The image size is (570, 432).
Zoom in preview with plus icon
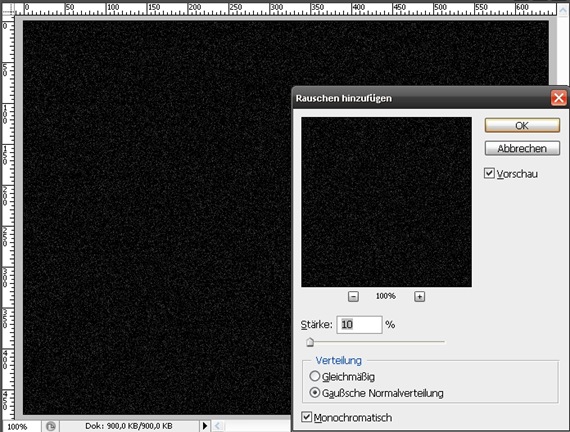(419, 296)
